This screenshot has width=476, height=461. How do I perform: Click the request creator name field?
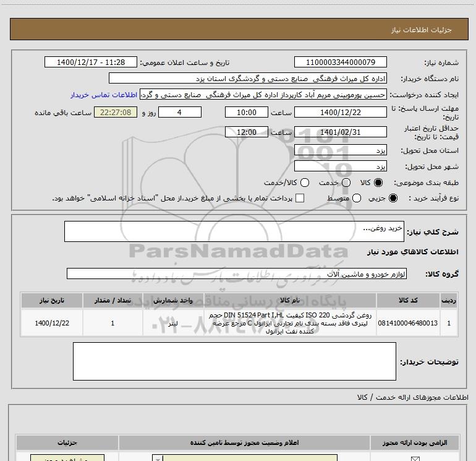pyautogui.click(x=263, y=95)
